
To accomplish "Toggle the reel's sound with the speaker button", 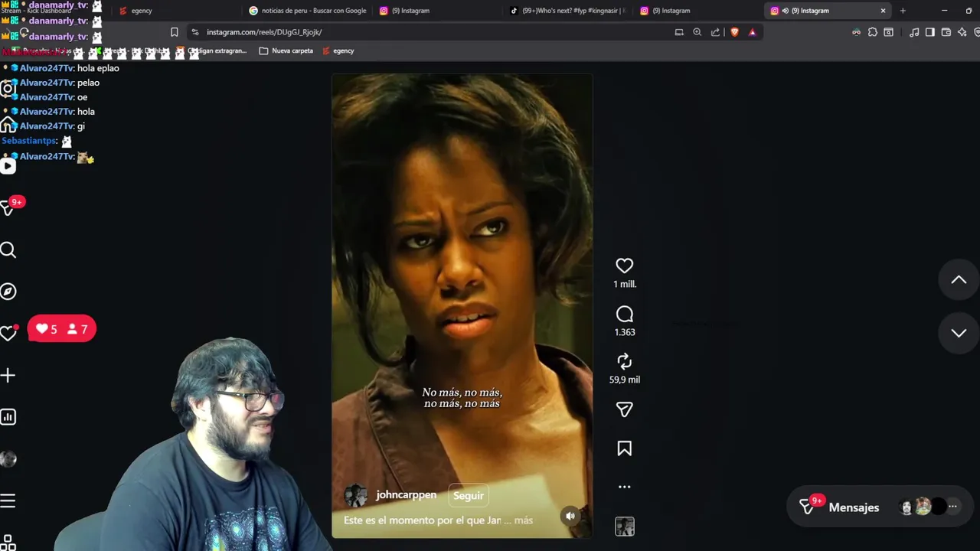I will coord(570,516).
